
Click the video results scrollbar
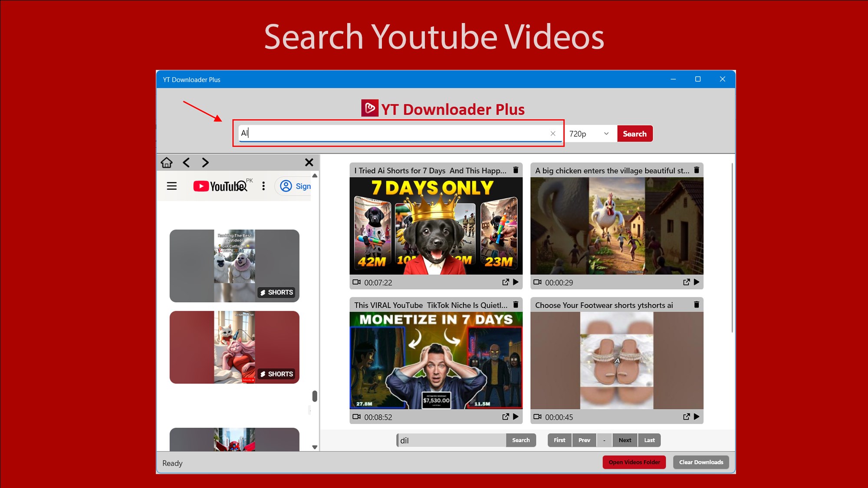732,247
